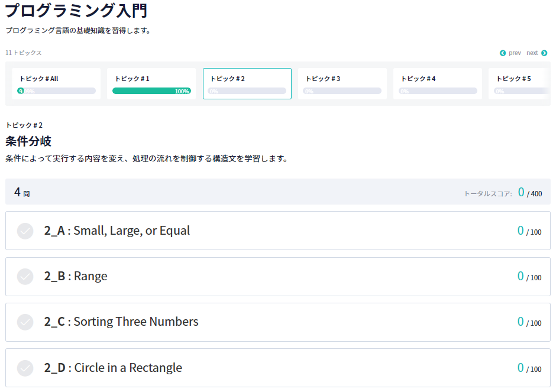Click the prev navigation arrow icon
Screen dimensions: 556x392
(503, 53)
